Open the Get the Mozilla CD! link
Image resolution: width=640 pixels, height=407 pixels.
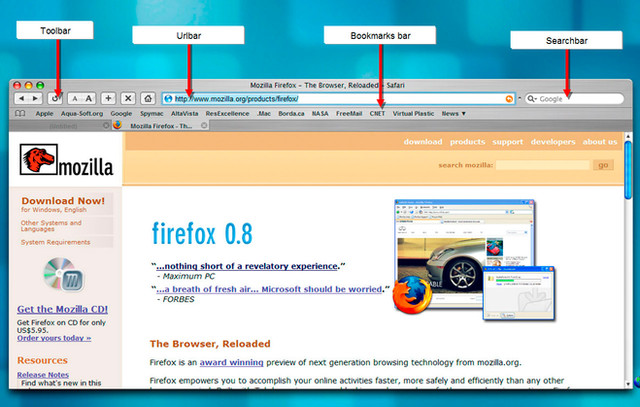coord(62,309)
